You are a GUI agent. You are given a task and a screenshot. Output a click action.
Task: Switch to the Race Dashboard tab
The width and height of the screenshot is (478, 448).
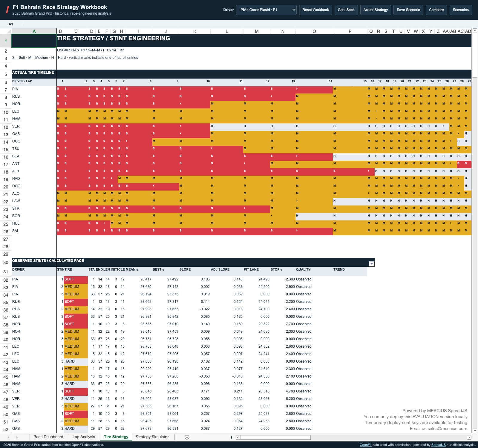[x=48, y=437]
